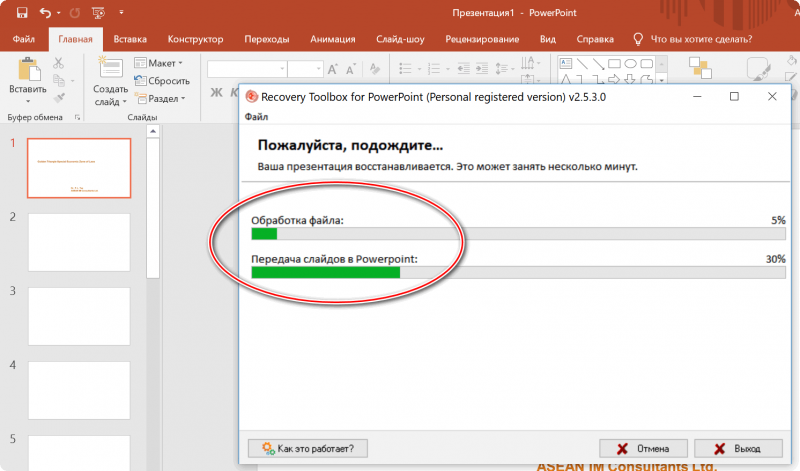This screenshot has width=800, height=471.
Task: Select slide 1 thumbnail
Action: tap(79, 168)
